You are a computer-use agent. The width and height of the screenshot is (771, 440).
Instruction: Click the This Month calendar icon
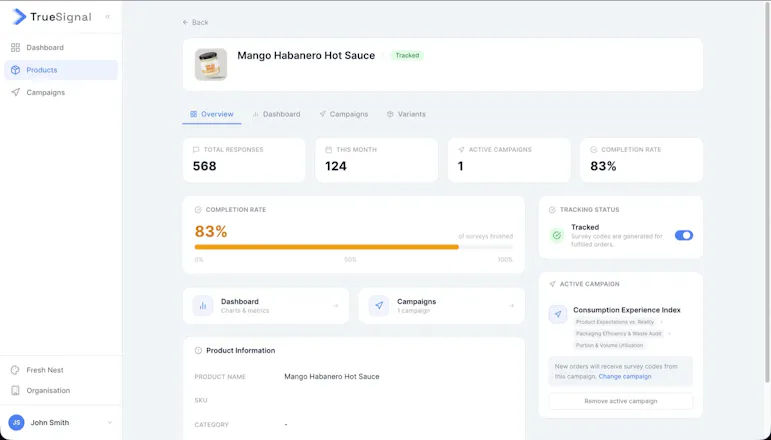[x=328, y=149]
